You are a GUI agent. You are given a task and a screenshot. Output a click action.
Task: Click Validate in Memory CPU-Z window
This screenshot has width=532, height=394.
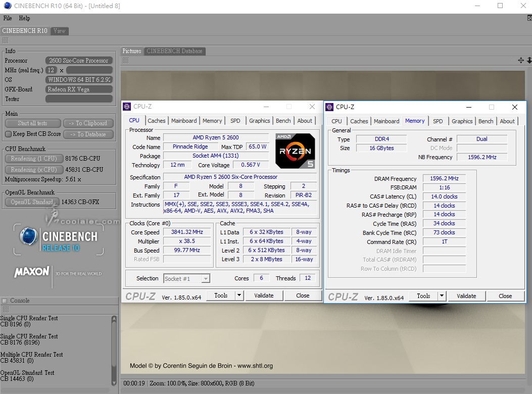click(466, 296)
